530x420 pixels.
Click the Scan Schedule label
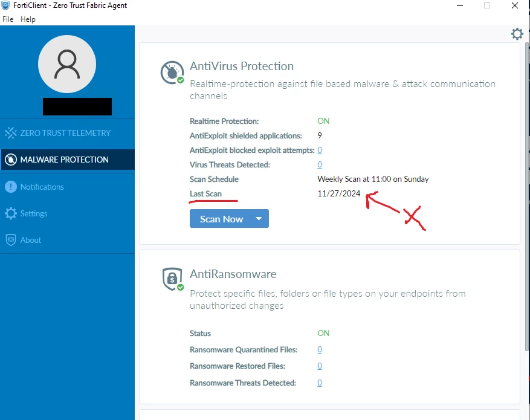pos(215,179)
